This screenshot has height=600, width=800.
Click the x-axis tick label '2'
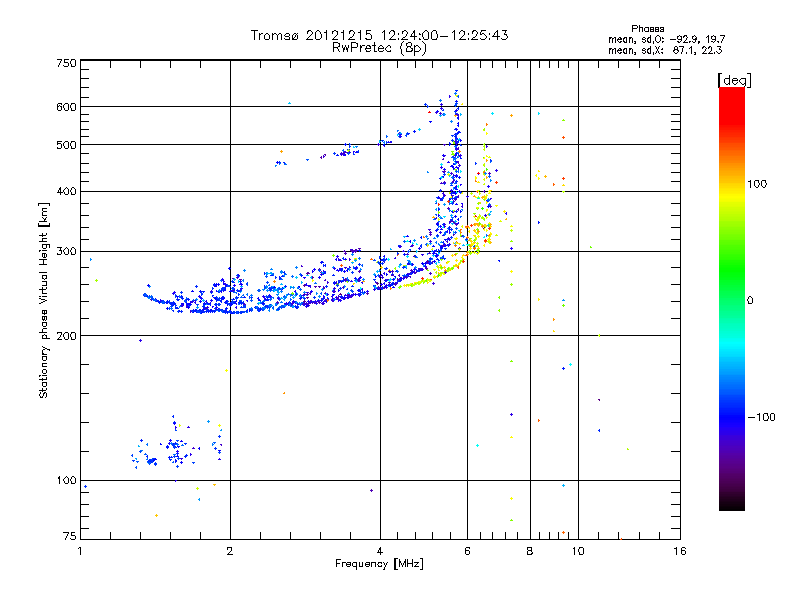click(230, 551)
